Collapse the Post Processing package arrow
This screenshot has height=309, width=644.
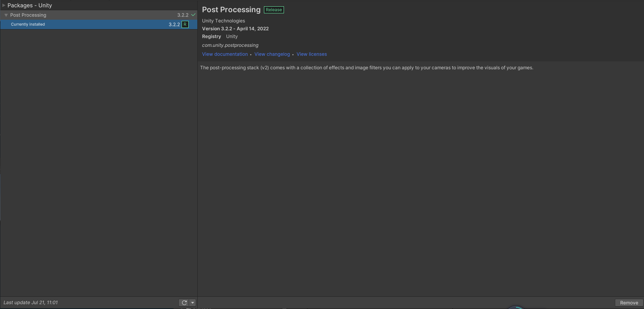(x=6, y=15)
